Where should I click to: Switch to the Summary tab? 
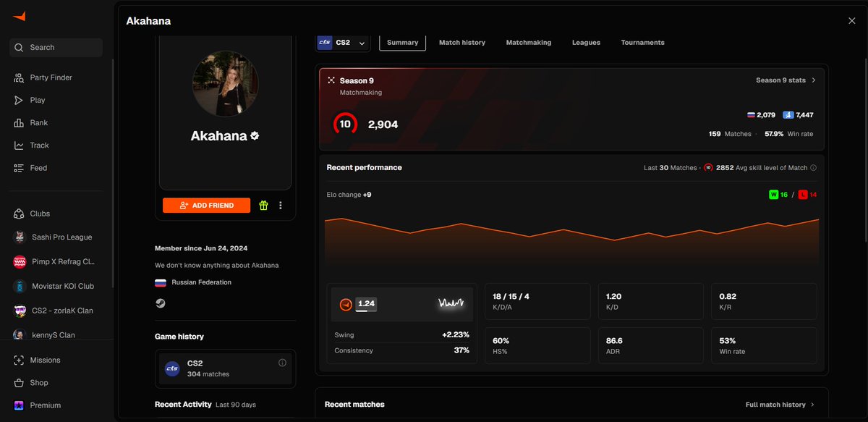(x=402, y=43)
